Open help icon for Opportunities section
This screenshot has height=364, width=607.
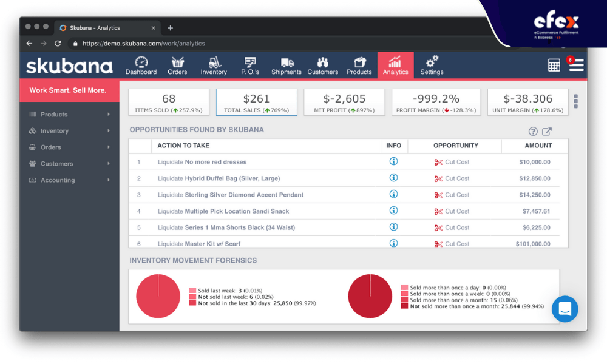click(533, 132)
